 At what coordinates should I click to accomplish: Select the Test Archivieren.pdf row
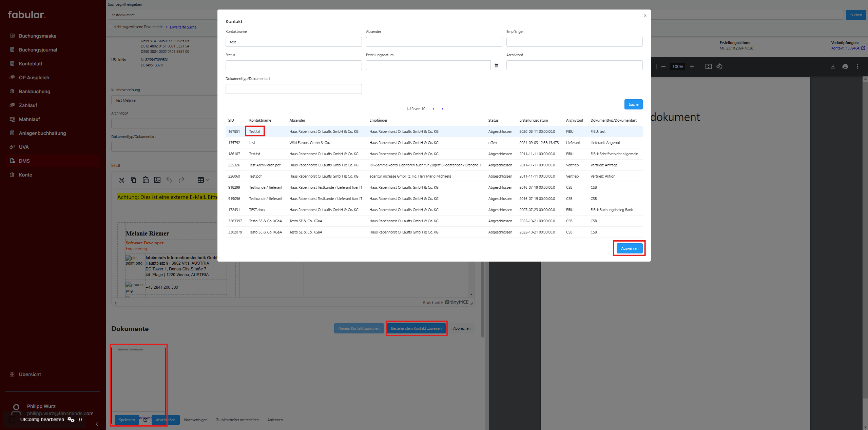tap(265, 165)
